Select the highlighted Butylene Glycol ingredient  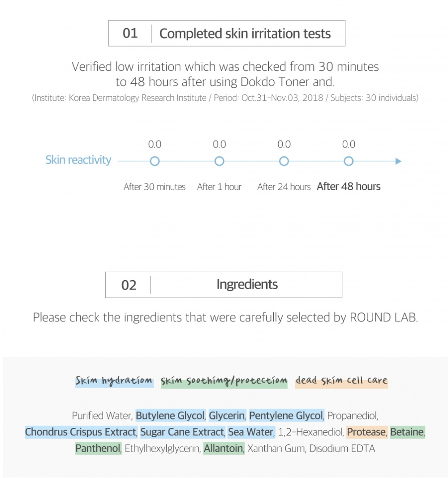coord(170,416)
